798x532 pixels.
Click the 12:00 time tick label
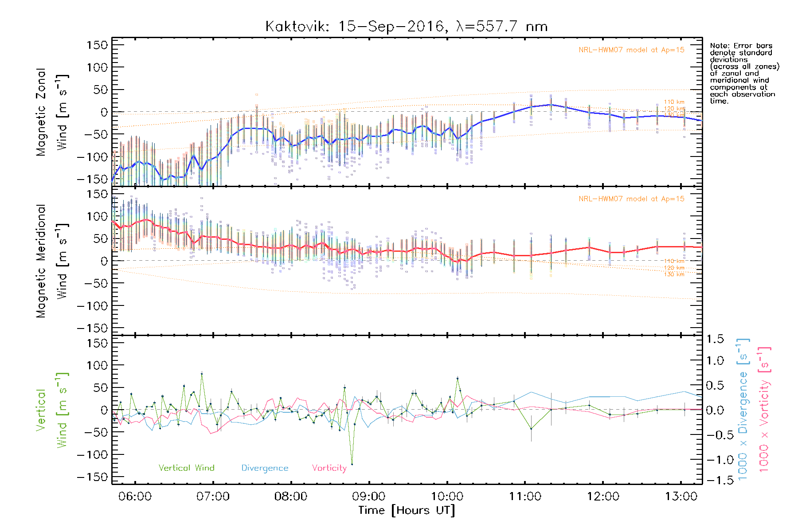tap(603, 496)
